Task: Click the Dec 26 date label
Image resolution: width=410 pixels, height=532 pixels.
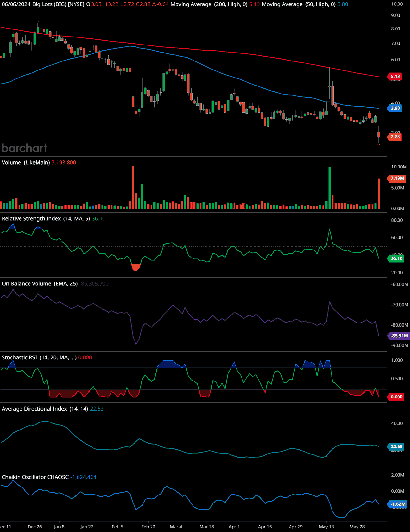Action: click(x=35, y=527)
